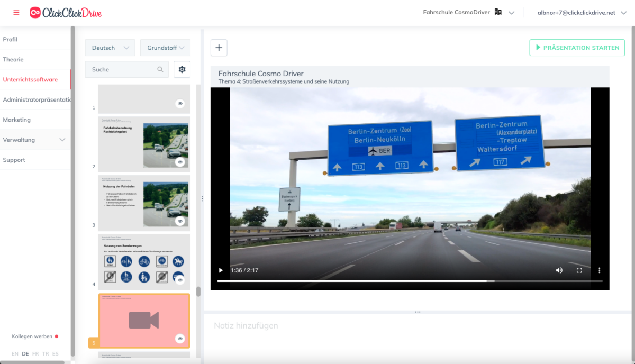Open slide settings gear button

pos(182,69)
